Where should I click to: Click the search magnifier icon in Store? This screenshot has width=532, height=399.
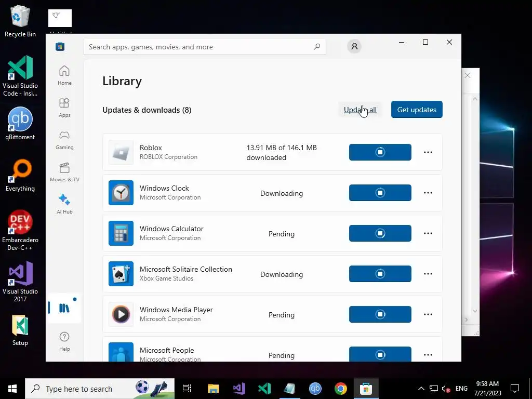317,47
